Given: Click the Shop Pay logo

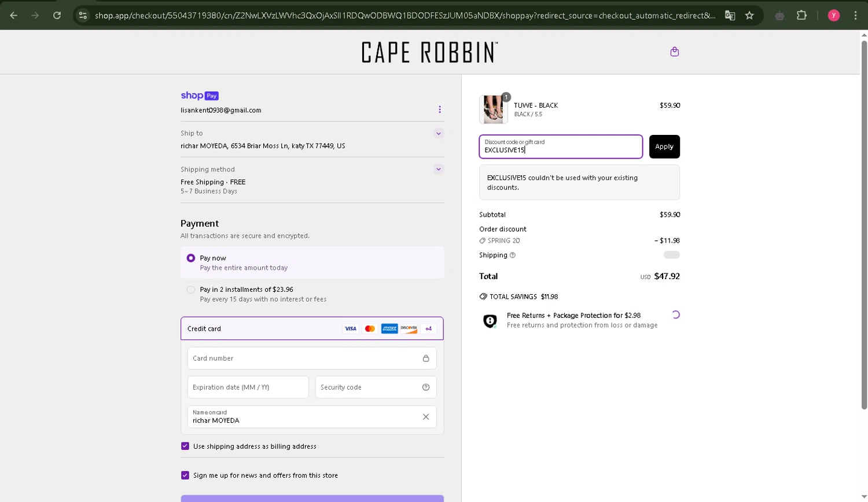Looking at the screenshot, I should [x=200, y=96].
